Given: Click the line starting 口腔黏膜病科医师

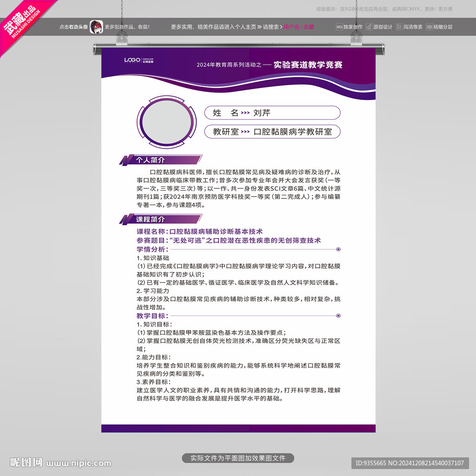Looking at the screenshot, I should click(245, 172).
